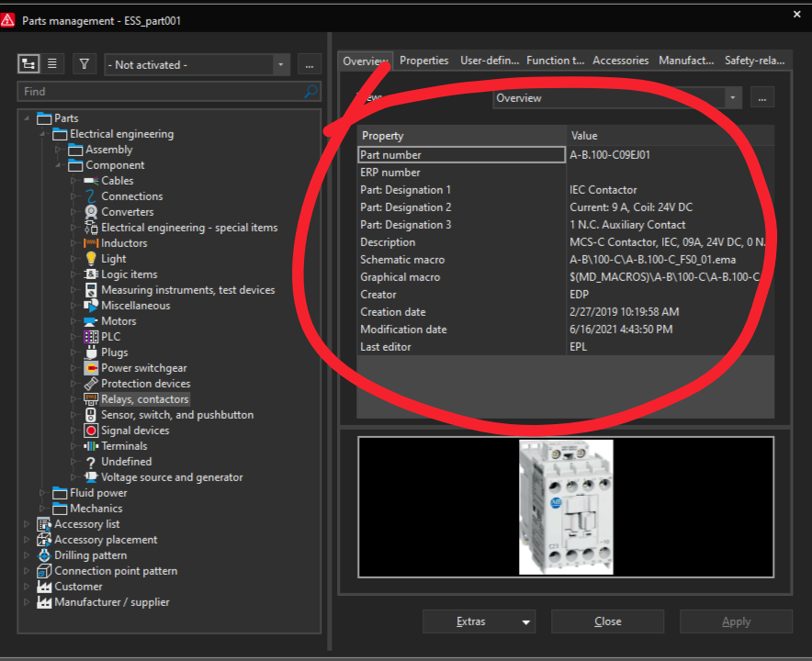Select the Terminals icon

91,446
